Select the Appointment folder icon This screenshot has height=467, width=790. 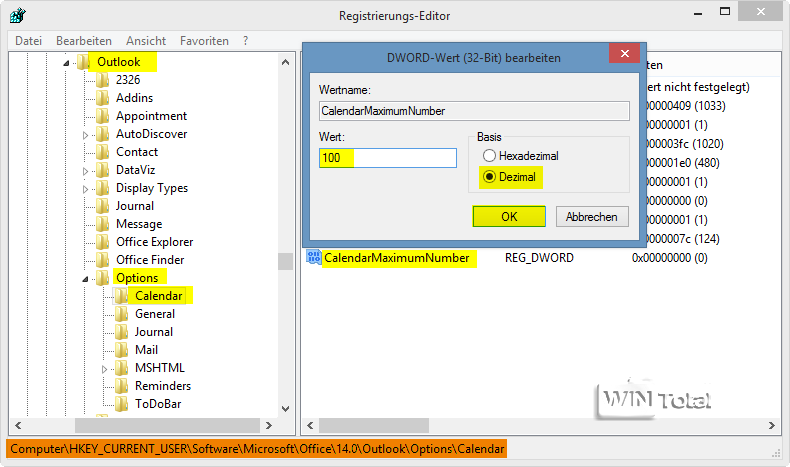coord(102,116)
